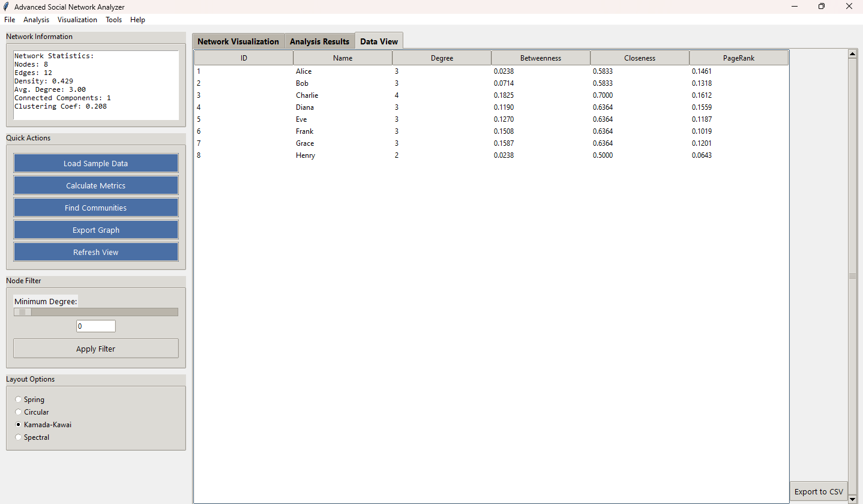Open the Tools menu

tap(113, 20)
